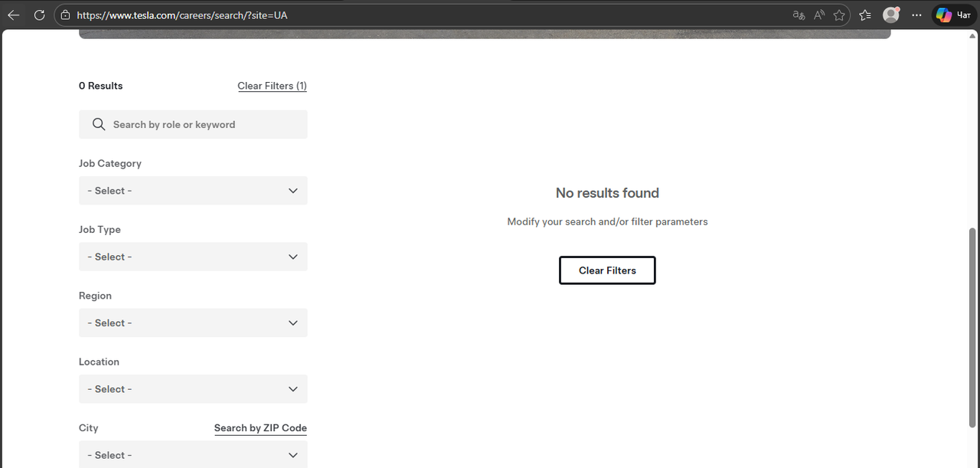
Task: Start the Read aloud feature
Action: 819,15
